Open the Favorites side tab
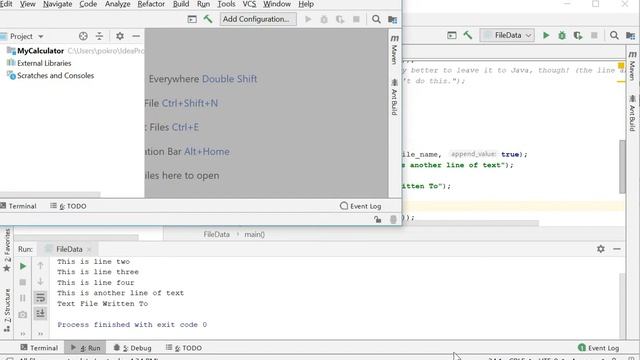This screenshot has width=640, height=360. [x=7, y=250]
